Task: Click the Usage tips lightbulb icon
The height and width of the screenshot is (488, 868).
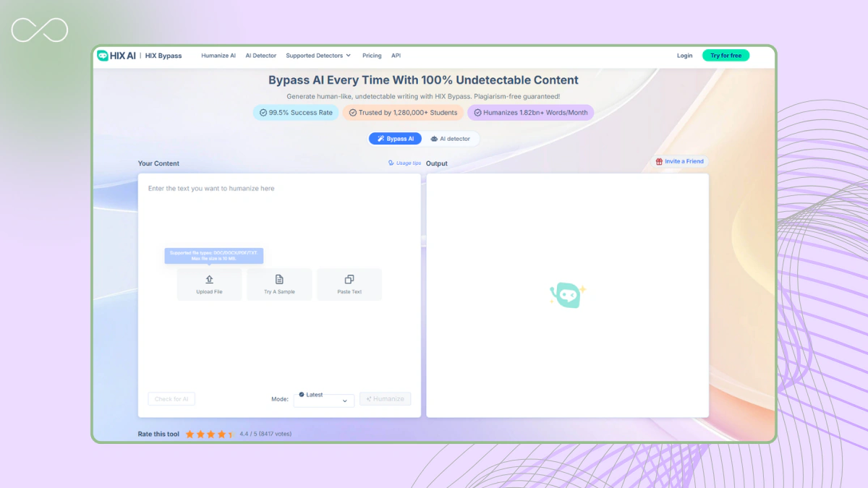Action: [391, 163]
